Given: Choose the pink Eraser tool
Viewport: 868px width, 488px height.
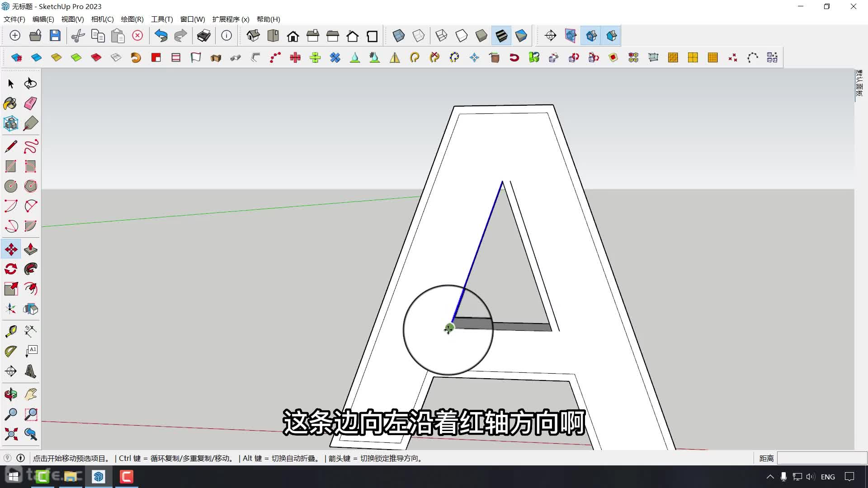Looking at the screenshot, I should click(x=31, y=103).
